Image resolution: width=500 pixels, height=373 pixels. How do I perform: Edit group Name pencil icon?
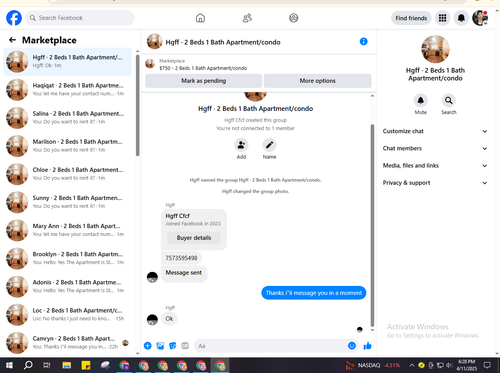point(269,145)
